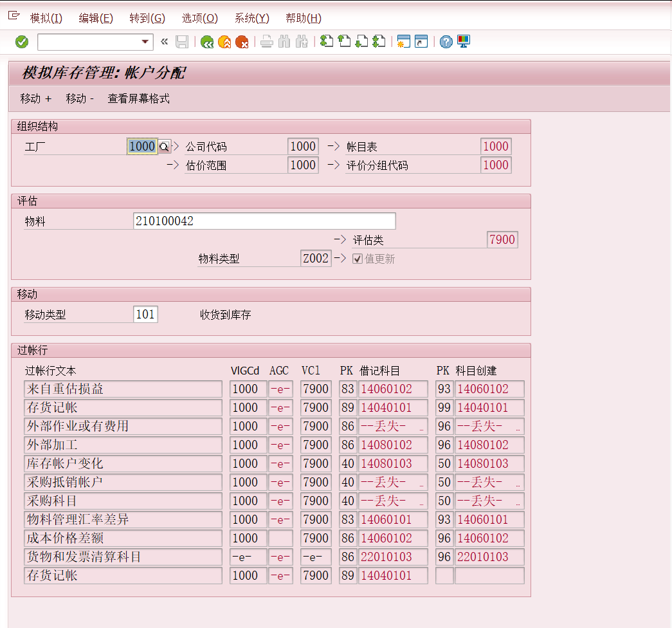Open search help for 工厂 field

pos(164,147)
